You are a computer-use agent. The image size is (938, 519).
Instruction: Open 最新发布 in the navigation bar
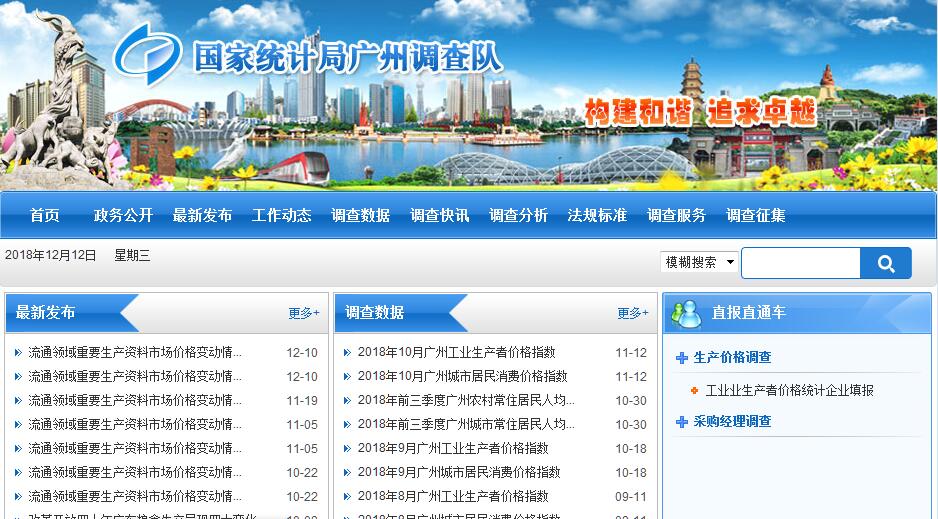click(x=202, y=215)
